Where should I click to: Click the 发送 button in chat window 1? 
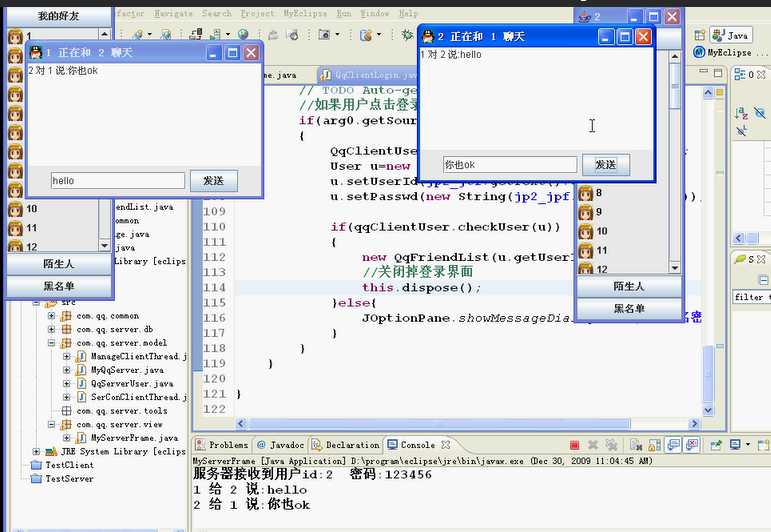(x=214, y=180)
